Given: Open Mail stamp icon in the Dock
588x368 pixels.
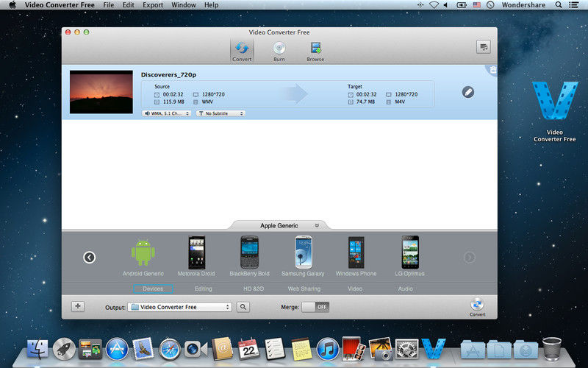Looking at the screenshot, I should click(143, 349).
